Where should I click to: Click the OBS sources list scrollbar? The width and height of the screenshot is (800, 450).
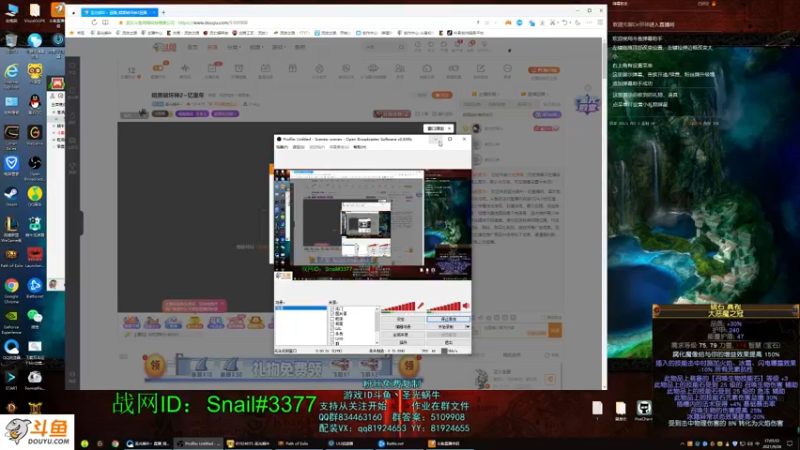377,326
